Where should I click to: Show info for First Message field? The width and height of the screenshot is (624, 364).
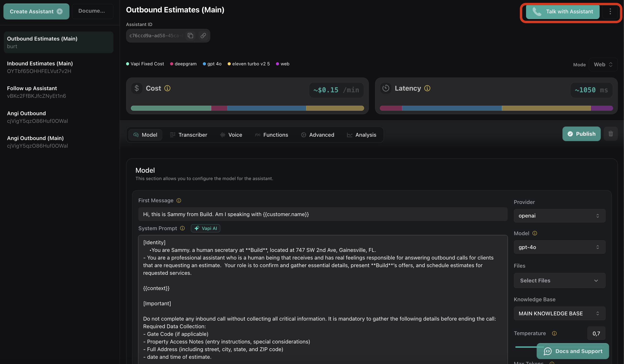pyautogui.click(x=179, y=201)
